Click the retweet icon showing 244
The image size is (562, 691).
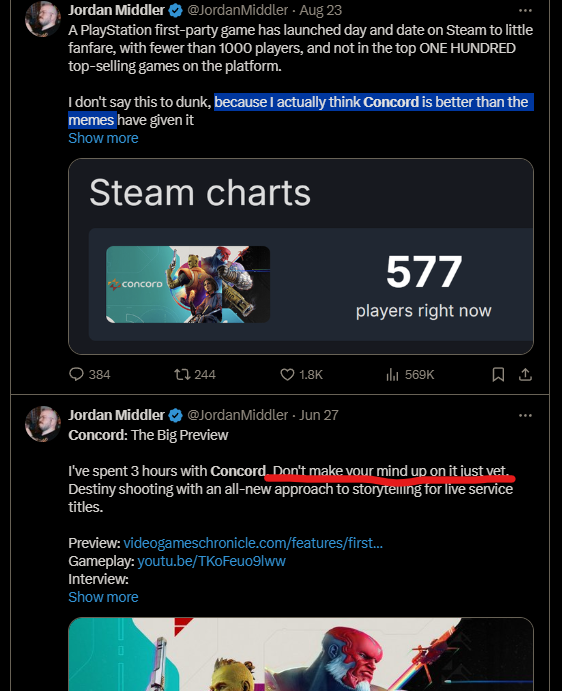point(182,375)
